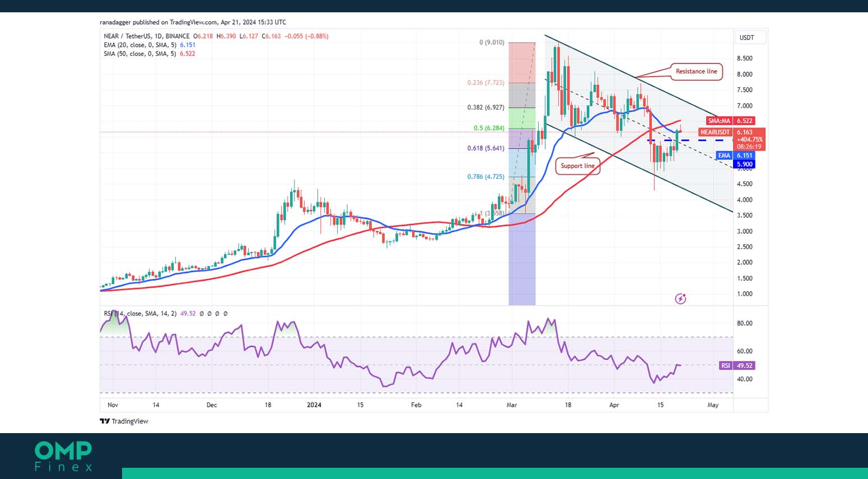
Task: Click the 8.500 price axis label
Action: pyautogui.click(x=745, y=59)
